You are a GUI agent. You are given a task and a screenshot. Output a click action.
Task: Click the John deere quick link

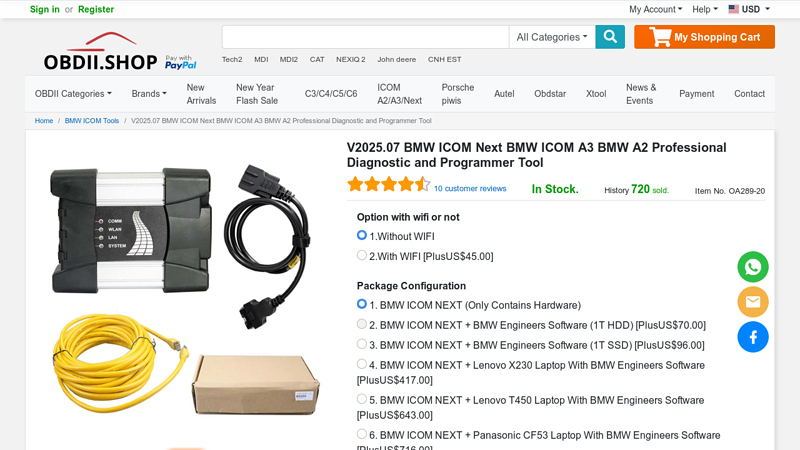tap(396, 59)
